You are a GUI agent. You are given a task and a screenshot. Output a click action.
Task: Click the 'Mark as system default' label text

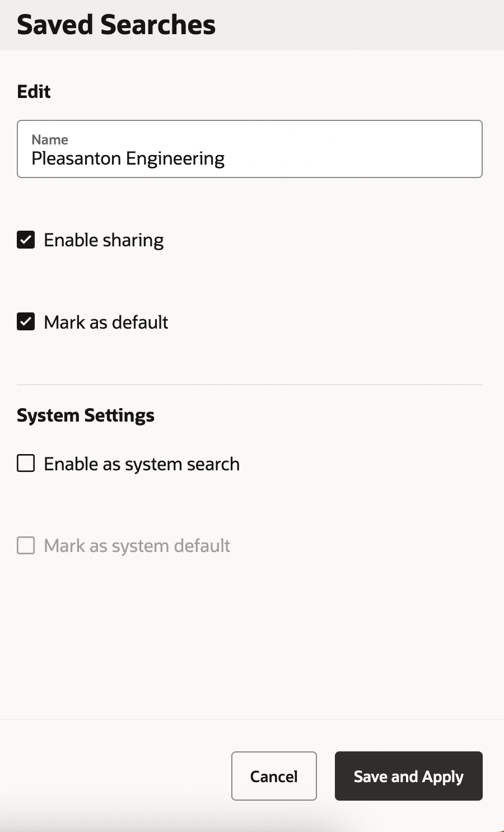(x=137, y=546)
